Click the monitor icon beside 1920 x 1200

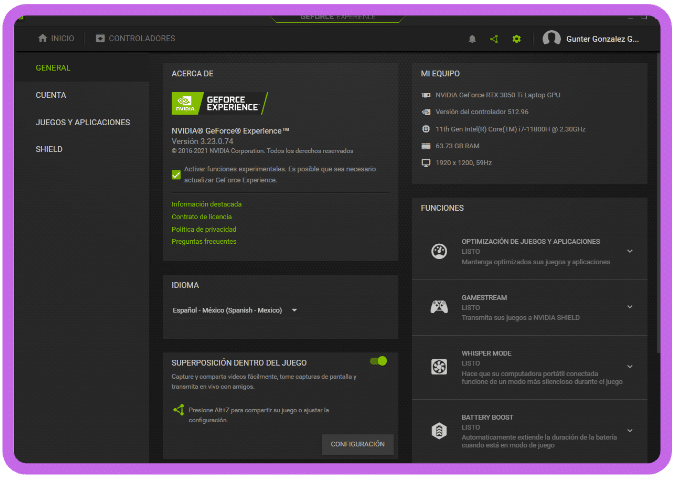click(426, 163)
